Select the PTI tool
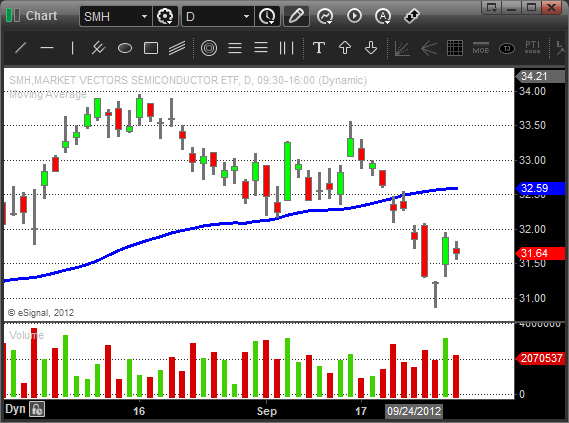 pyautogui.click(x=532, y=48)
